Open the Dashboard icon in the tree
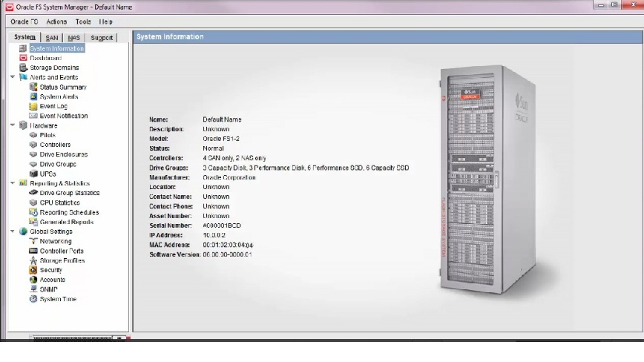The image size is (644, 362). [23, 58]
